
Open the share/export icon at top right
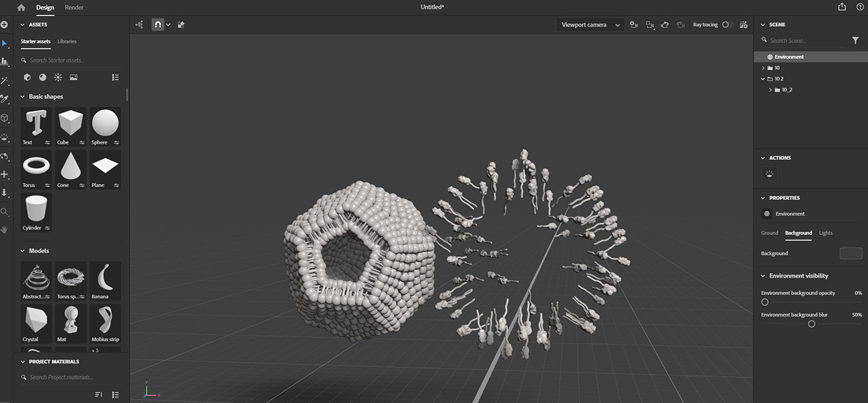click(841, 7)
